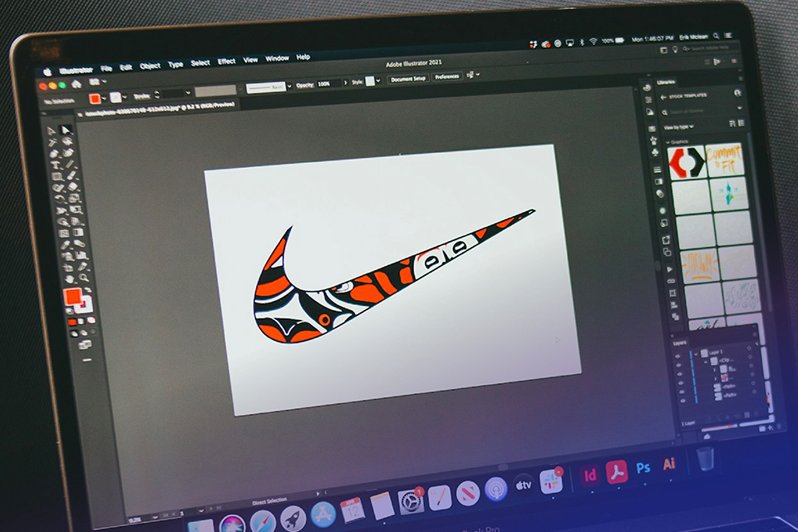Click the orange fill color swatch in toolbar
798x532 pixels.
coord(73,297)
